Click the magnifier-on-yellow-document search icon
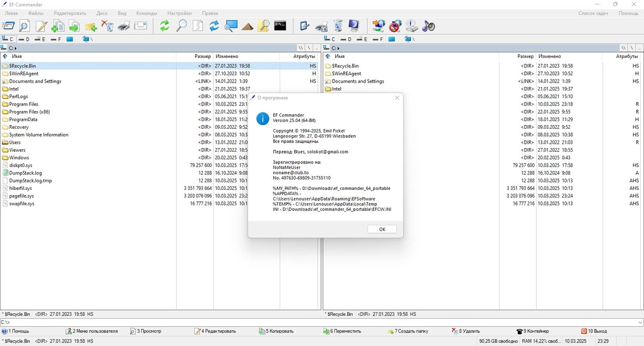Image resolution: width=644 pixels, height=346 pixels. pos(264,25)
